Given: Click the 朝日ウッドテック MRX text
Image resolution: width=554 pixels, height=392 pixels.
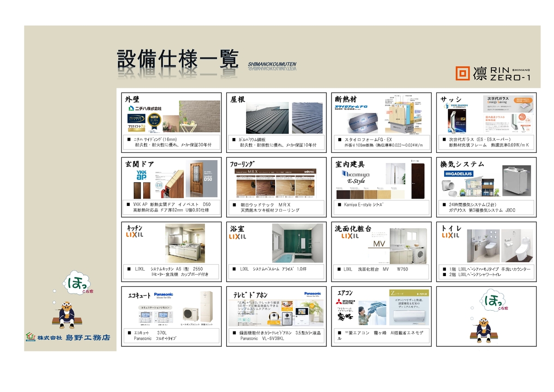Looking at the screenshot, I should pyautogui.click(x=265, y=205).
